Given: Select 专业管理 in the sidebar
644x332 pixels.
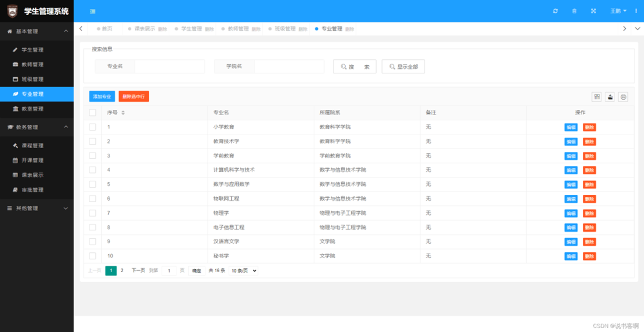Looking at the screenshot, I should [37, 94].
